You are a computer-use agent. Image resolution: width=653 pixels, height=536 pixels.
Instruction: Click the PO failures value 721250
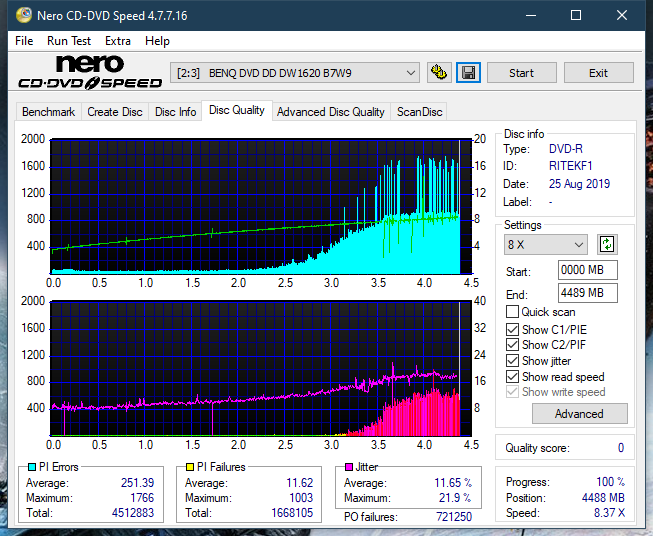[454, 517]
